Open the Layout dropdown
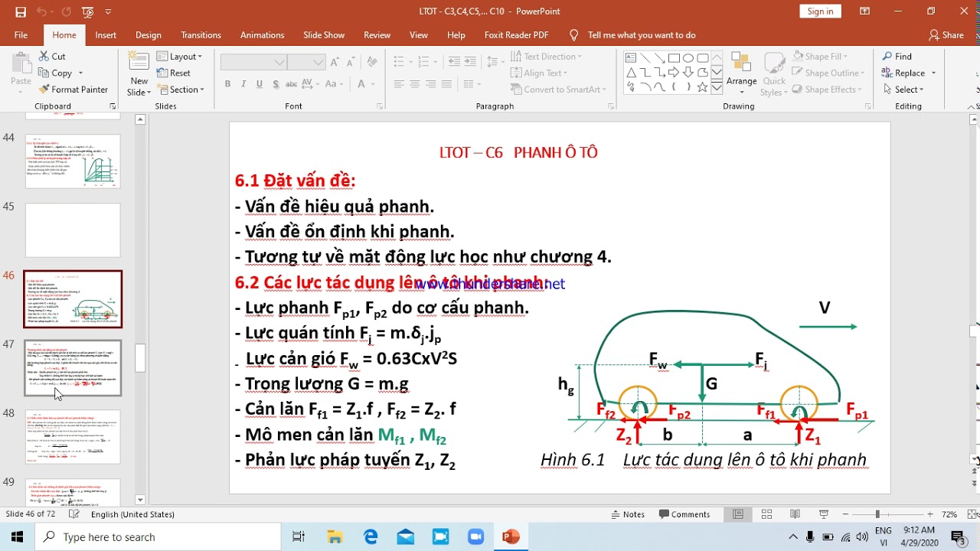Screen dimensions: 980x551 (x=180, y=57)
